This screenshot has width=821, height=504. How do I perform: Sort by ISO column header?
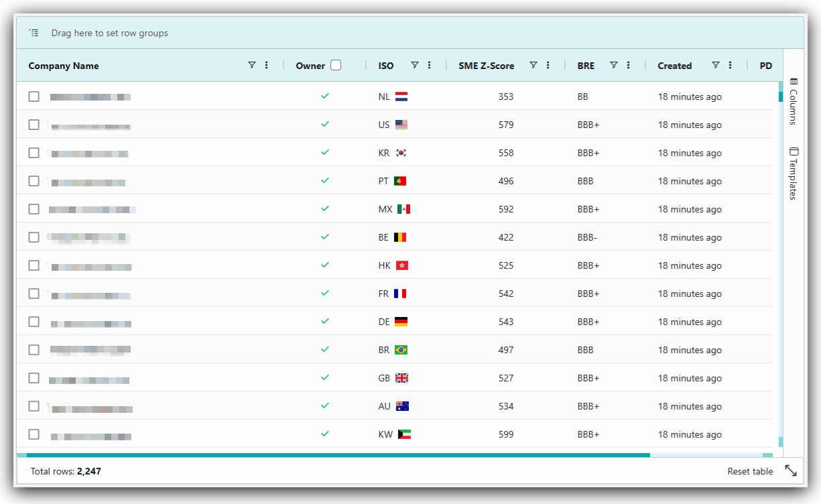click(x=386, y=66)
